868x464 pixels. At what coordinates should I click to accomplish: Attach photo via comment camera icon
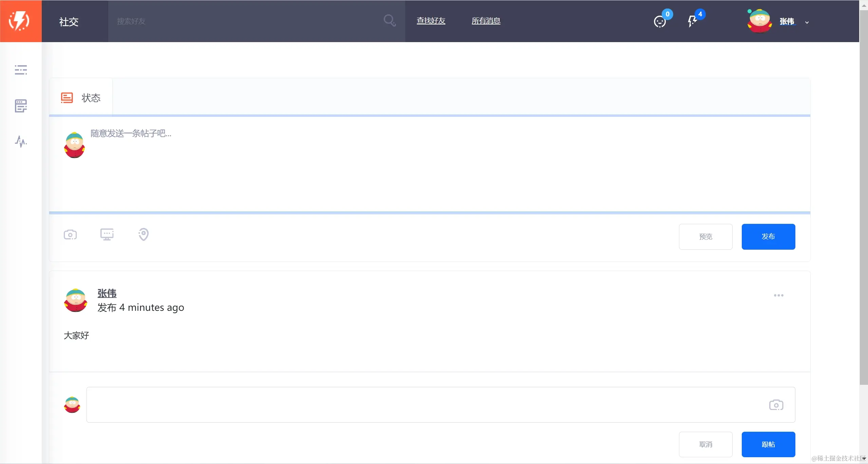click(x=776, y=405)
